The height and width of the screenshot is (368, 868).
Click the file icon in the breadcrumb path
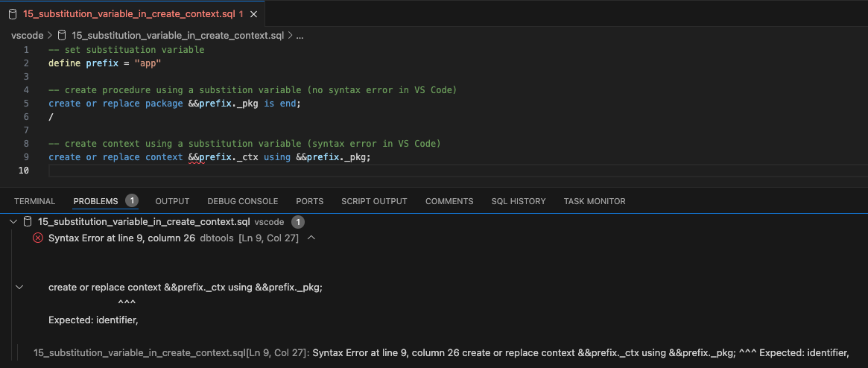[61, 35]
